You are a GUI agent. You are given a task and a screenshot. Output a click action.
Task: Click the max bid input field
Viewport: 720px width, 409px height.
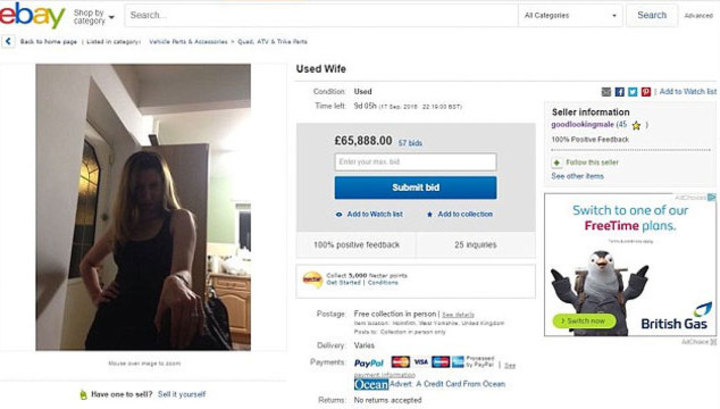(x=416, y=162)
